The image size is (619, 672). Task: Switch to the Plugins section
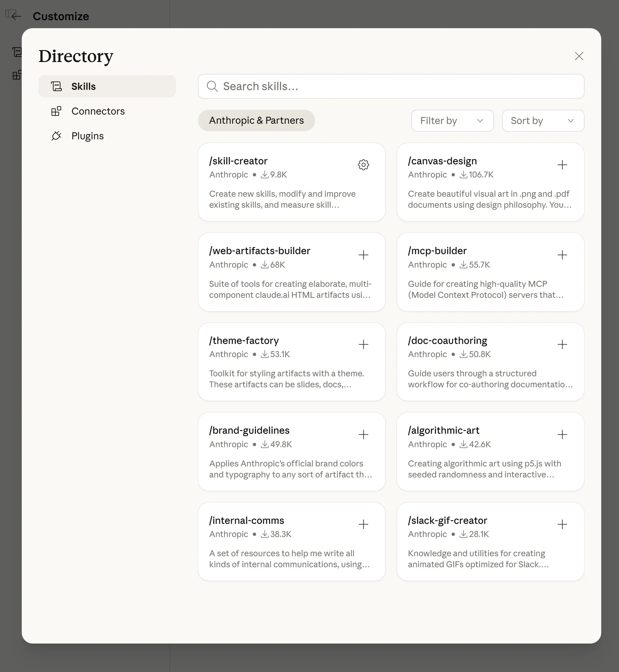pyautogui.click(x=87, y=136)
